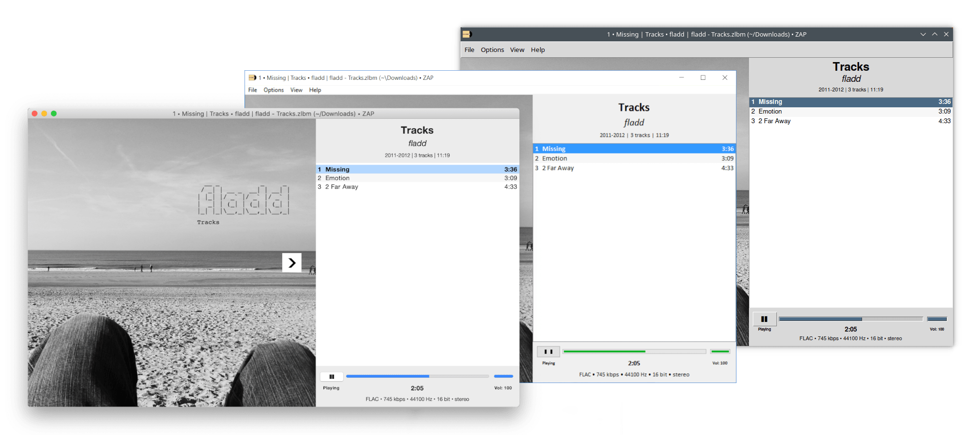This screenshot has width=980, height=435.
Task: Click time display 2:05 in Windows window
Action: click(634, 363)
